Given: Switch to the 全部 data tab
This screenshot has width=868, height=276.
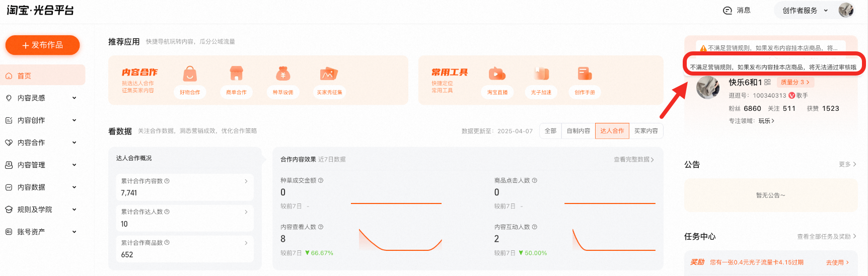Looking at the screenshot, I should pyautogui.click(x=550, y=131).
